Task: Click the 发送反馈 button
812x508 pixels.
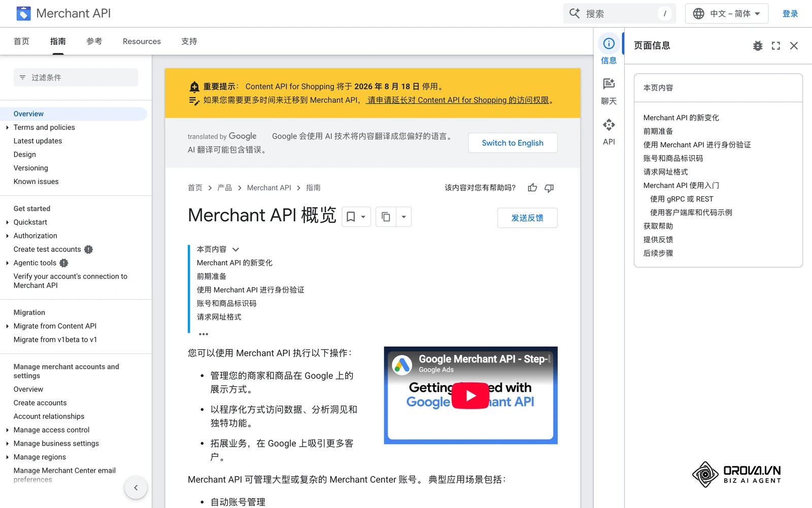Action: (527, 218)
